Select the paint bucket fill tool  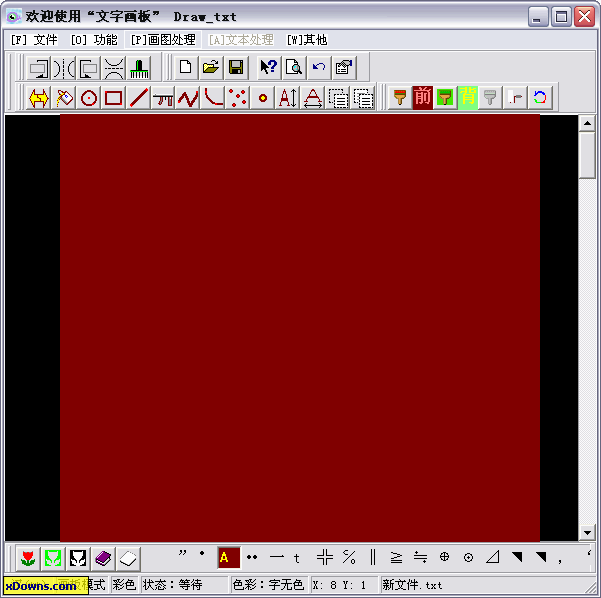click(x=64, y=98)
